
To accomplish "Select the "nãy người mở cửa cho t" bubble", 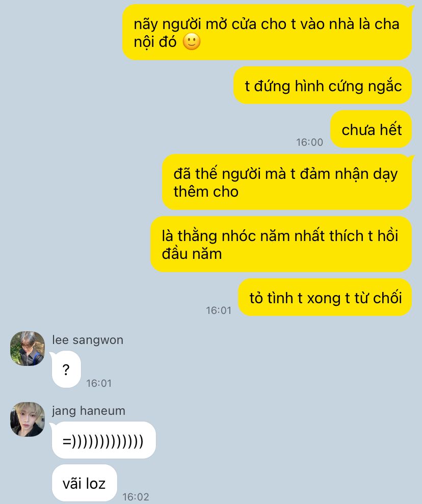I will 268,32.
